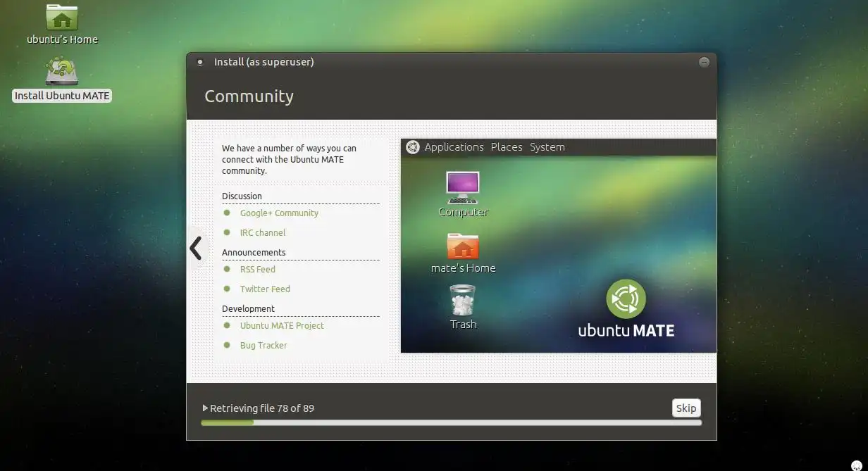Click the installation progress bar

pos(451,422)
